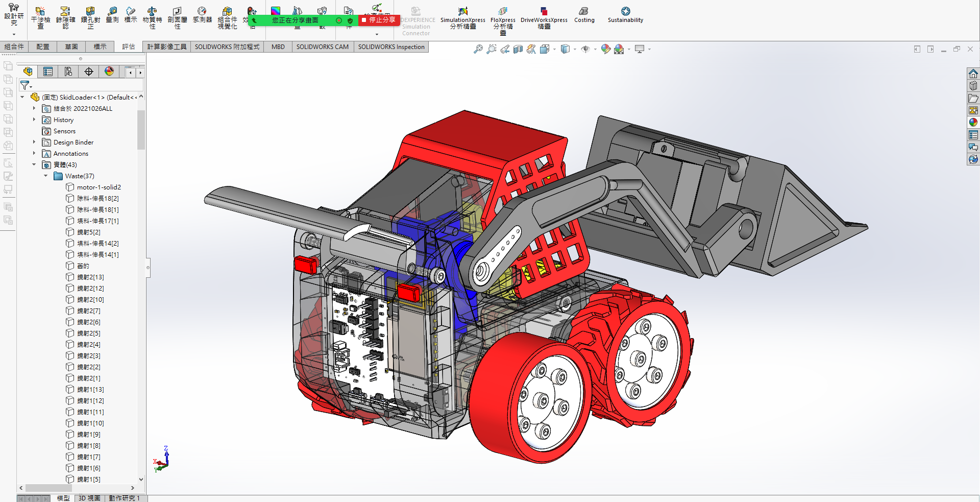Toggle the Hide/Show Items eye icon
The width and height of the screenshot is (980, 502).
(585, 49)
